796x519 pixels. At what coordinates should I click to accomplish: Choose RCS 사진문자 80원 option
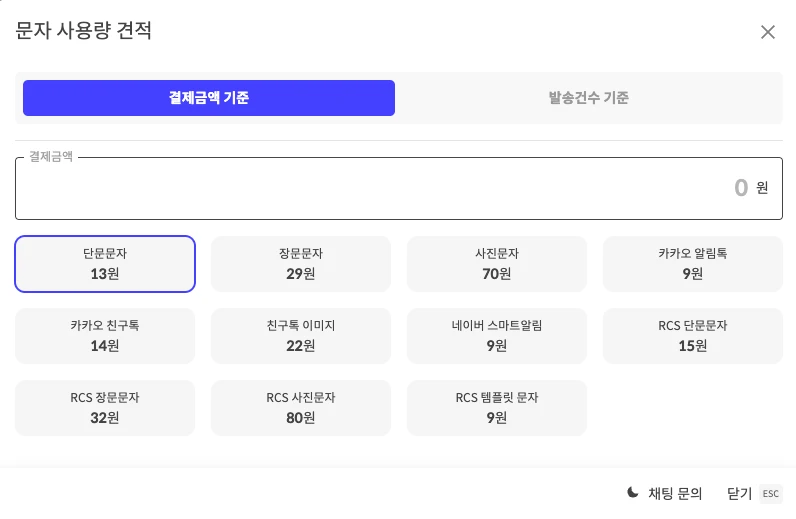(301, 408)
